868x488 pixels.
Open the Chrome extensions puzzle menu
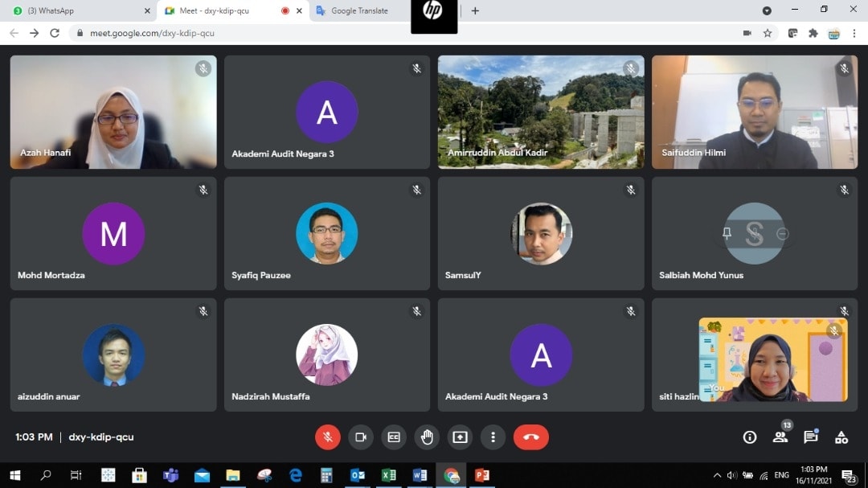click(813, 33)
